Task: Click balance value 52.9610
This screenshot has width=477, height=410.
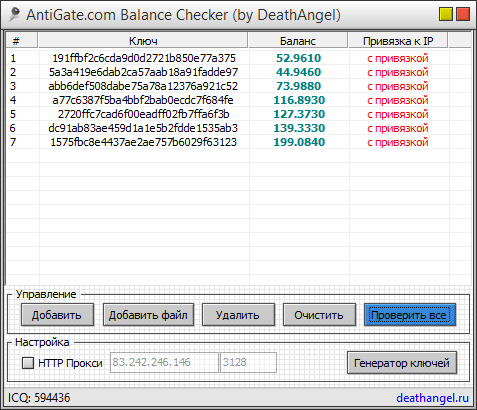Action: point(299,58)
